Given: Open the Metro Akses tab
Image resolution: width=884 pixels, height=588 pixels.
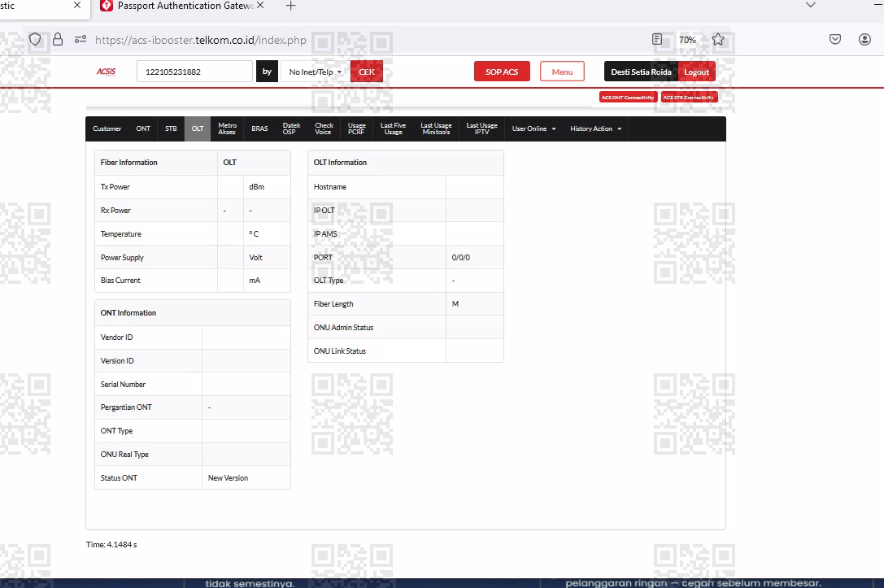Looking at the screenshot, I should click(x=227, y=128).
